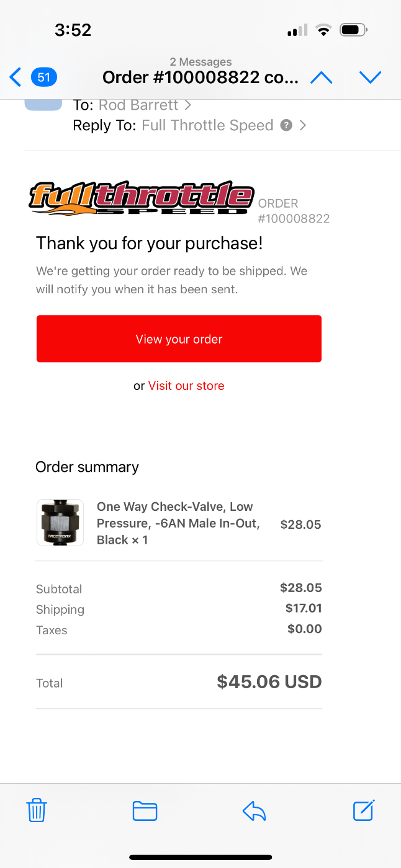Open the 51 unread mailbox badge
This screenshot has width=401, height=868.
pos(44,77)
